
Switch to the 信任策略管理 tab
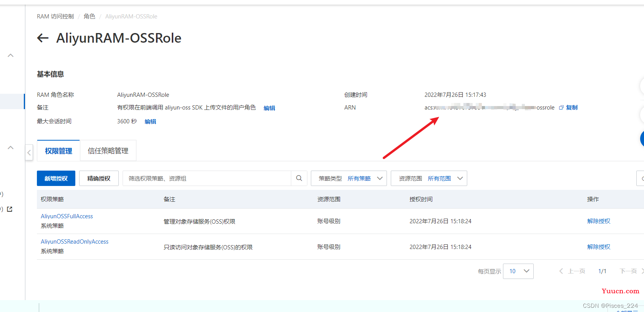pyautogui.click(x=108, y=151)
